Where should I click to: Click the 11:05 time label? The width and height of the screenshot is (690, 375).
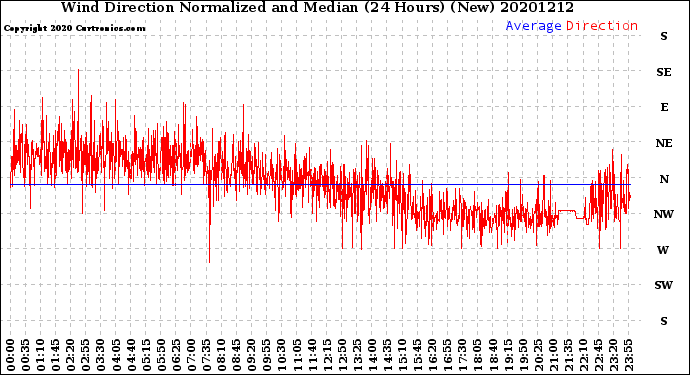click(x=297, y=355)
